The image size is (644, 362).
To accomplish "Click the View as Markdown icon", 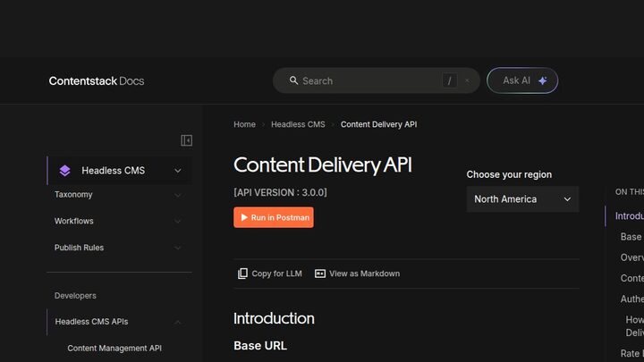I will pyautogui.click(x=320, y=274).
